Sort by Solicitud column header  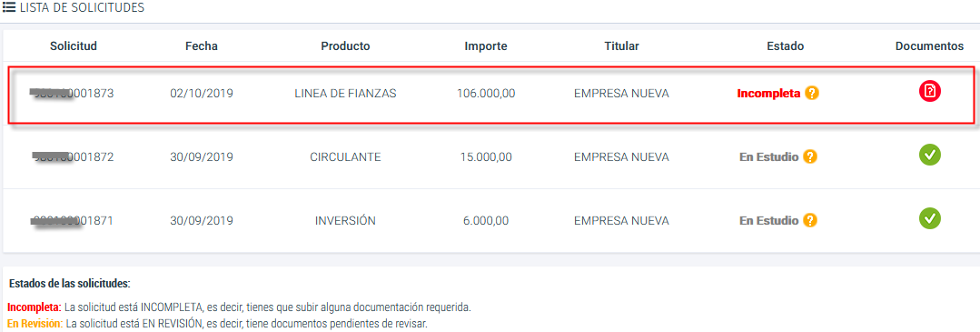[x=74, y=45]
